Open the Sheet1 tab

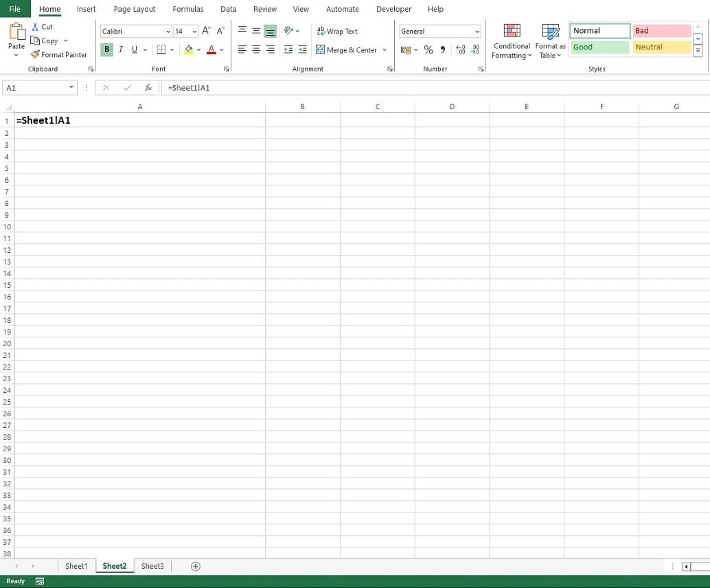[x=76, y=565]
